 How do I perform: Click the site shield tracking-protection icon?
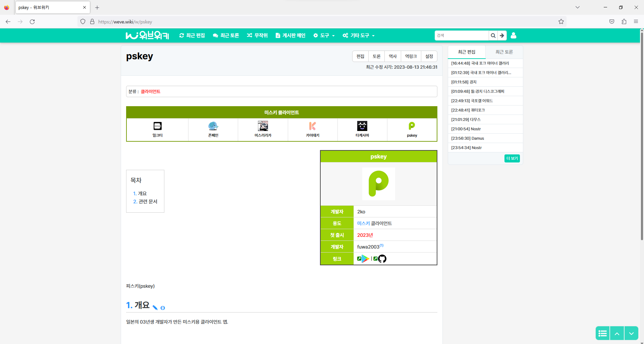83,22
